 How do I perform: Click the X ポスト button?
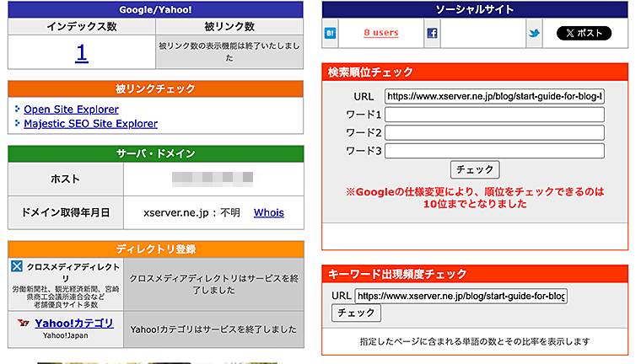(x=584, y=33)
